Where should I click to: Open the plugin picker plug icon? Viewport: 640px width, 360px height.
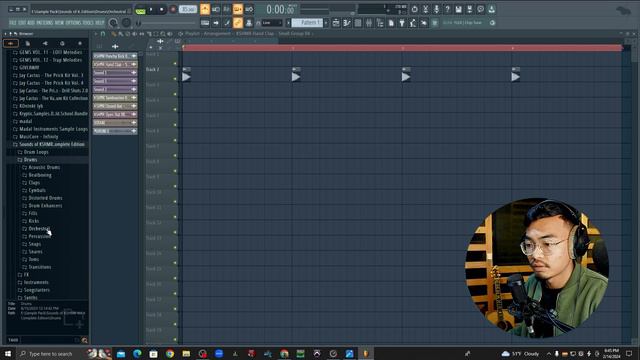click(402, 23)
